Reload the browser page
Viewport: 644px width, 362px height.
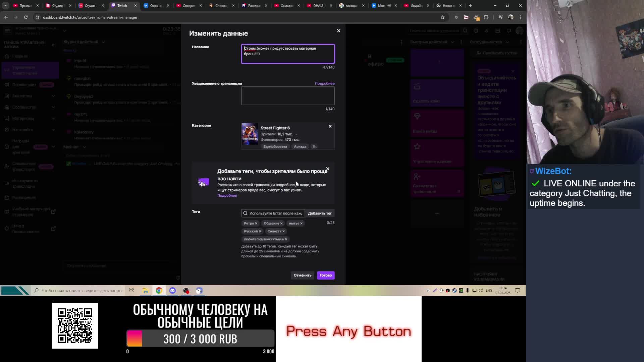(26, 17)
